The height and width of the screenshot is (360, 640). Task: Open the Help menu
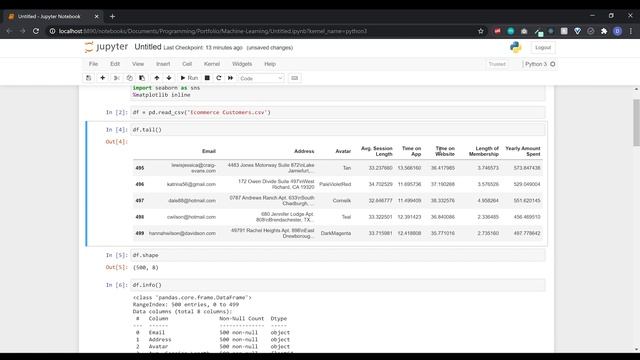coord(270,64)
